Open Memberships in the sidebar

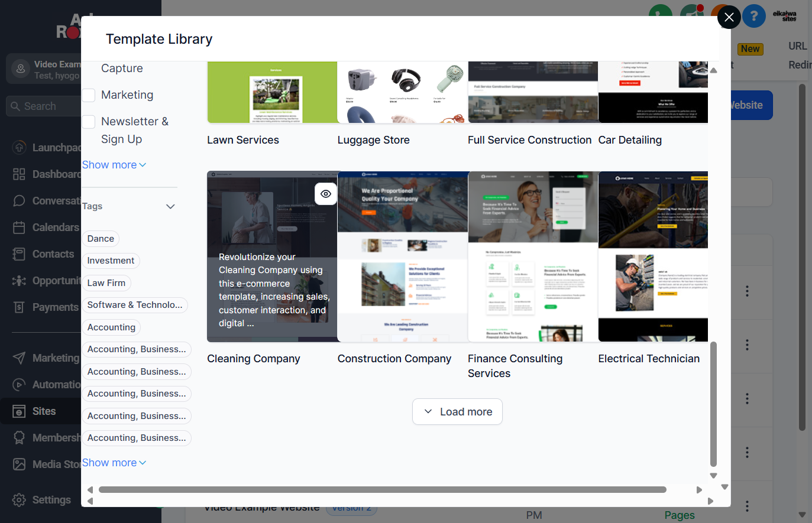[x=46, y=438]
